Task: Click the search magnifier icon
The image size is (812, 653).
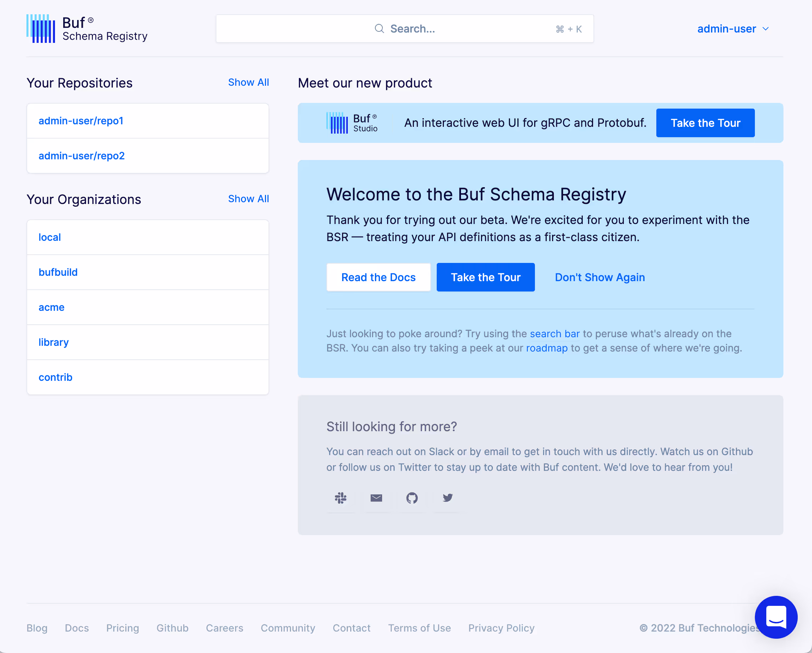Action: pos(379,28)
